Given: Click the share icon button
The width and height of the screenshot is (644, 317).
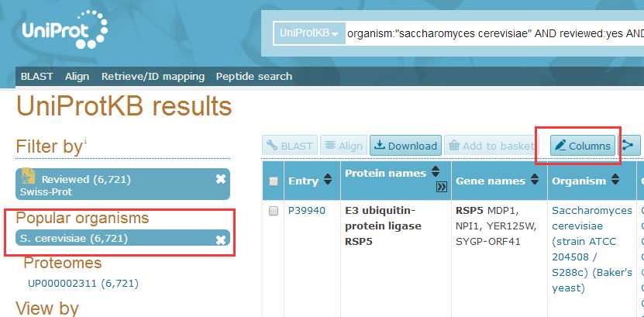Looking at the screenshot, I should click(628, 146).
